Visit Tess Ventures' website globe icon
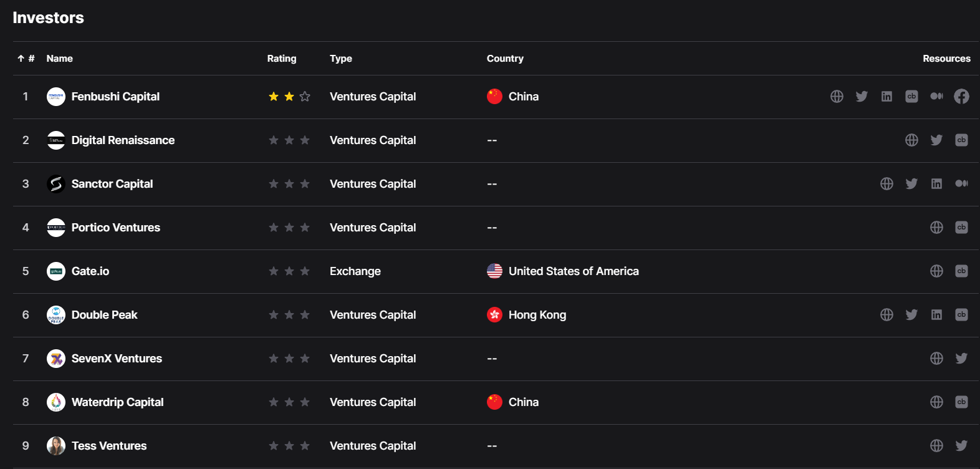The width and height of the screenshot is (980, 469). tap(936, 446)
